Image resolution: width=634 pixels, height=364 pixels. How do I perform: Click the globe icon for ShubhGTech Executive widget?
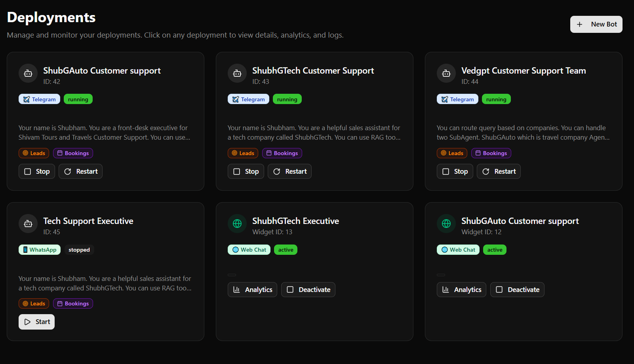coord(237,224)
